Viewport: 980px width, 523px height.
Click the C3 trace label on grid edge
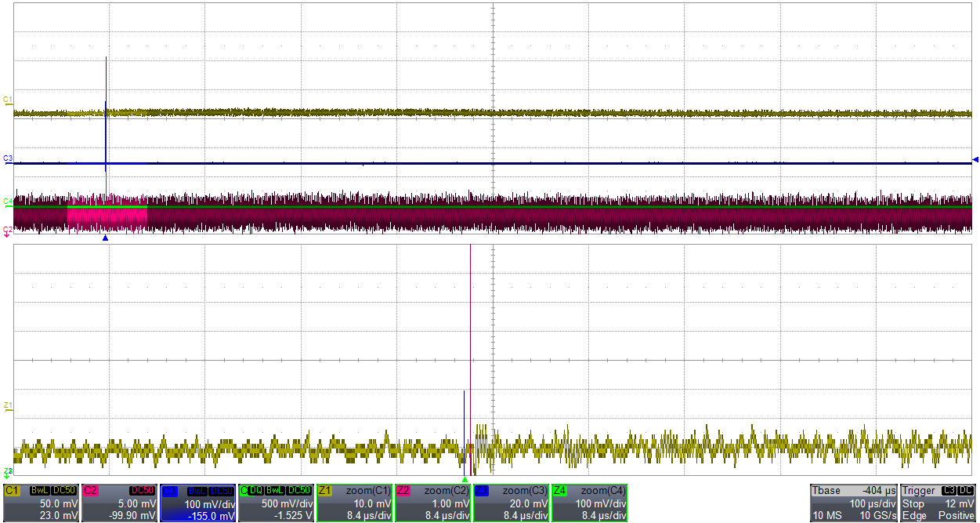(x=8, y=159)
